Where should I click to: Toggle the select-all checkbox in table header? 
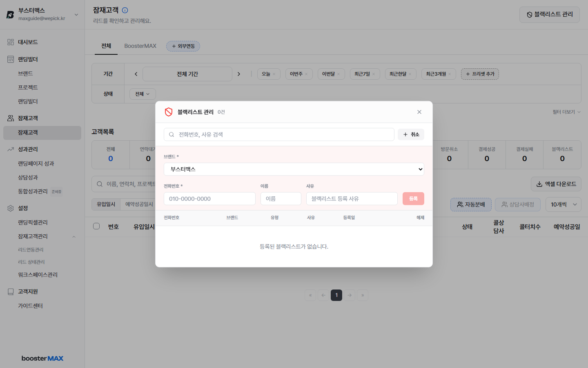click(x=96, y=226)
